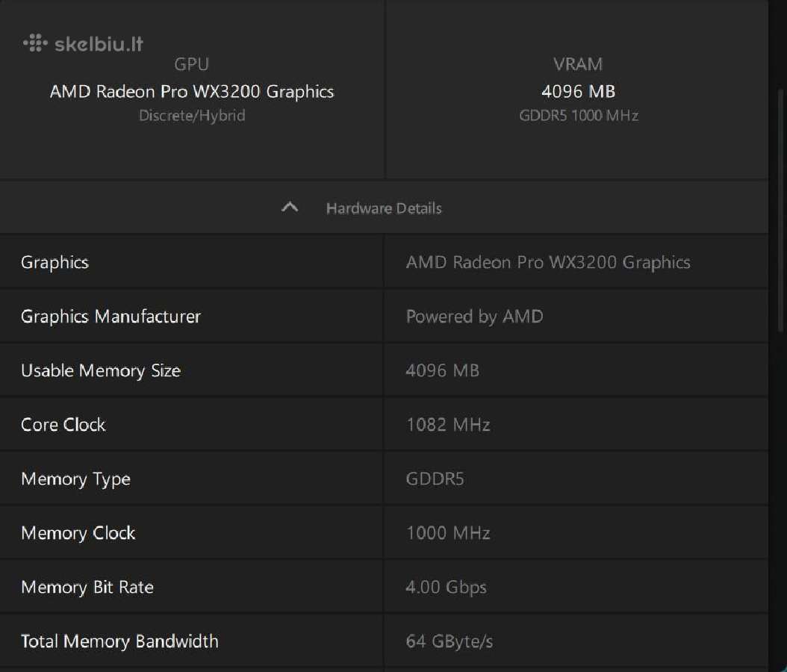
Task: Select the Usable Memory Size label
Action: pos(101,371)
